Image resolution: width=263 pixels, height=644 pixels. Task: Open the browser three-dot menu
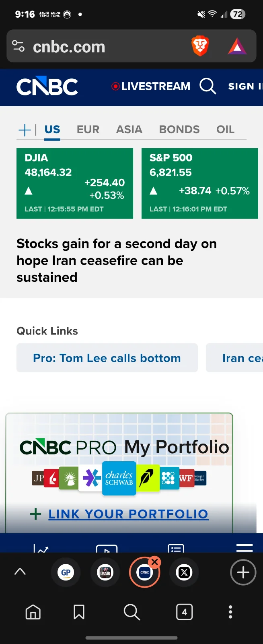pyautogui.click(x=230, y=612)
